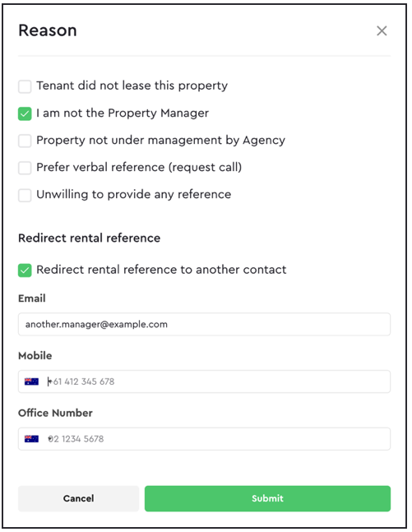The image size is (412, 532).
Task: Click the Cancel button
Action: click(78, 498)
